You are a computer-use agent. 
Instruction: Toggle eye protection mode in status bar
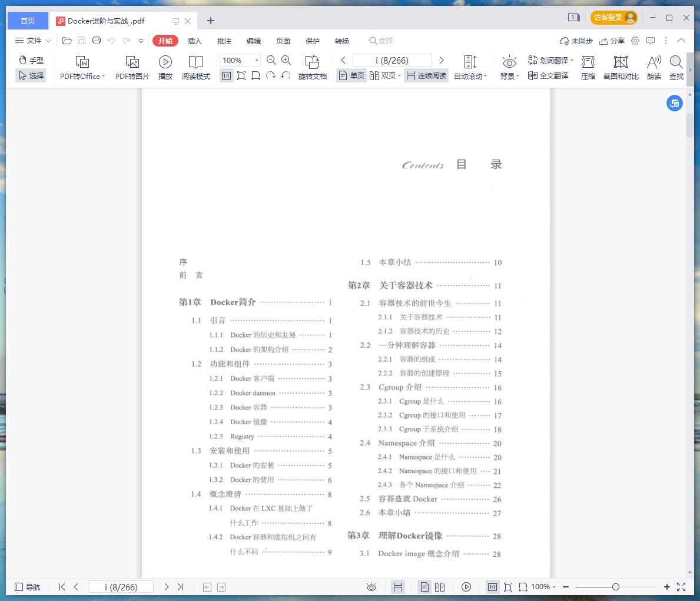tap(371, 587)
